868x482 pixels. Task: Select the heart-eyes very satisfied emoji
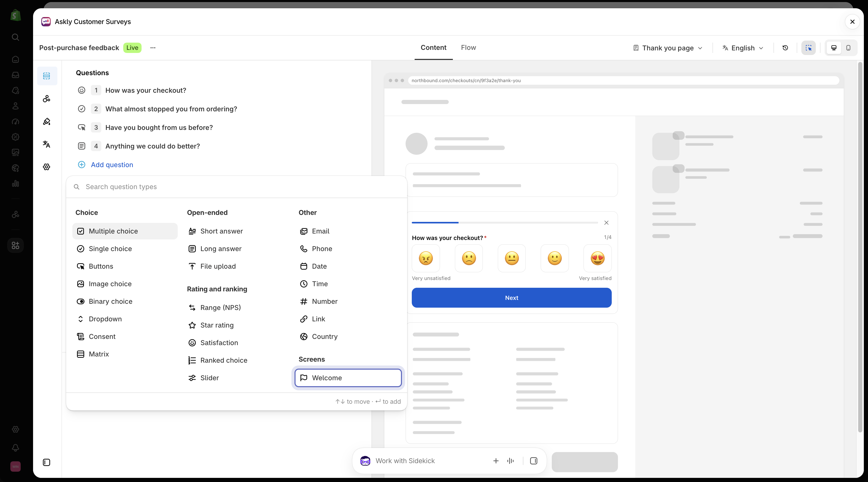pos(598,258)
